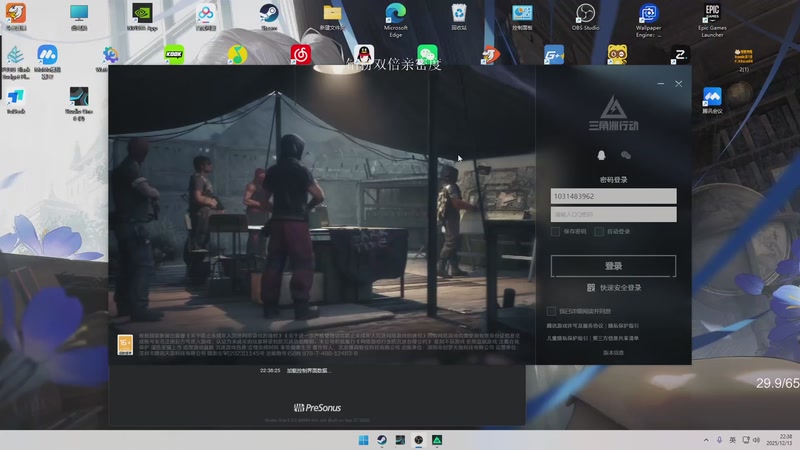Open the Wallpaper Engine desktop shortcut
The height and width of the screenshot is (450, 800).
(x=648, y=19)
